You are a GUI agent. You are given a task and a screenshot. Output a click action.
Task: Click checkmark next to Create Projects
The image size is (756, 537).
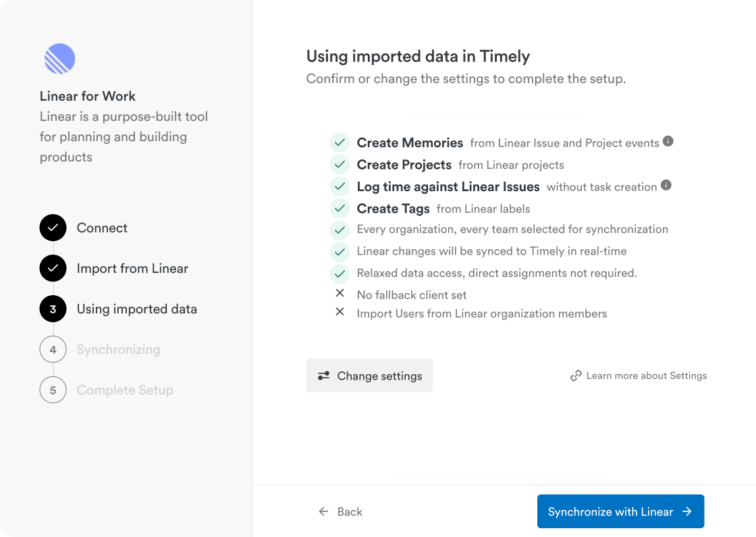pos(339,165)
